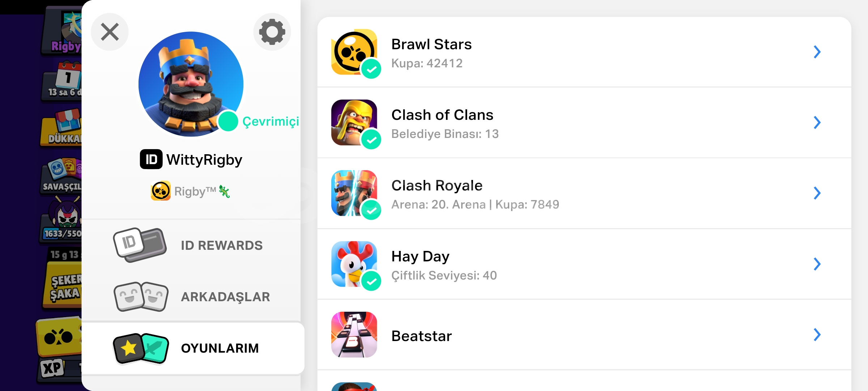868x391 pixels.
Task: Close the Supercell ID panel
Action: click(110, 32)
